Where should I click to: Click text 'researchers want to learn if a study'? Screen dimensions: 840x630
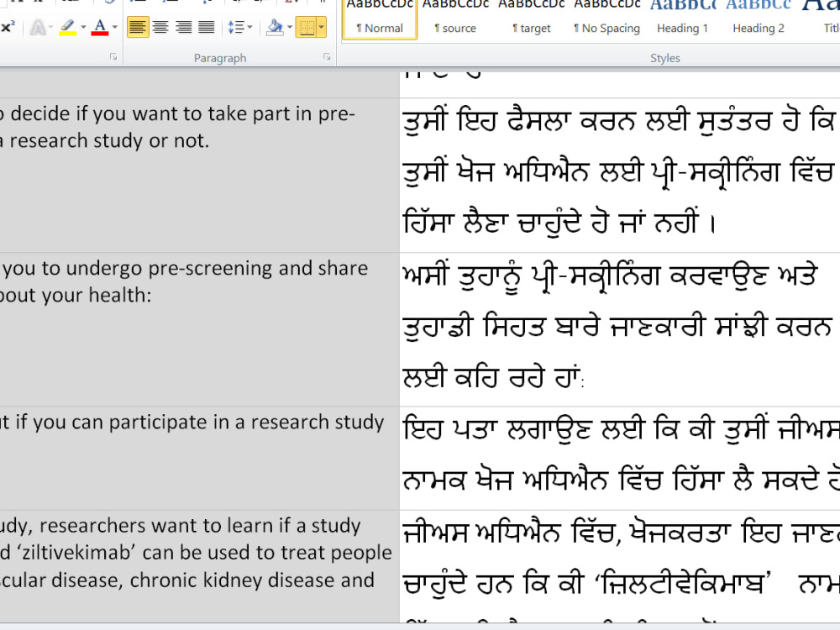[x=200, y=526]
